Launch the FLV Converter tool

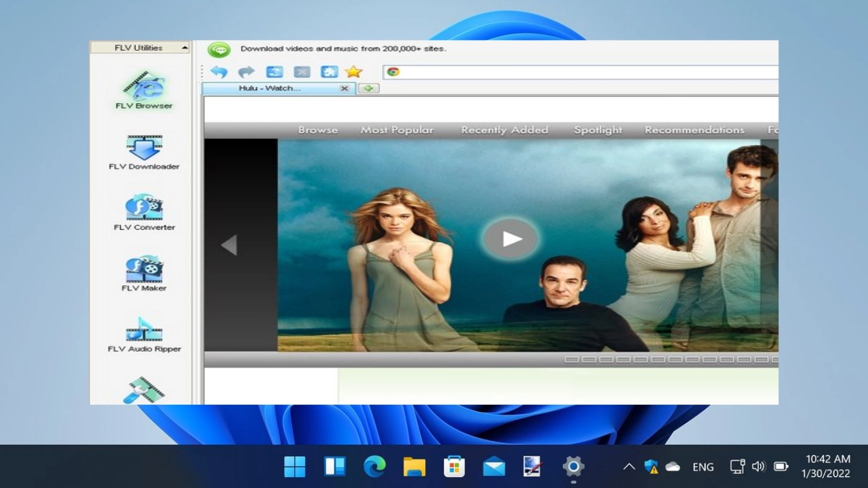[x=144, y=213]
